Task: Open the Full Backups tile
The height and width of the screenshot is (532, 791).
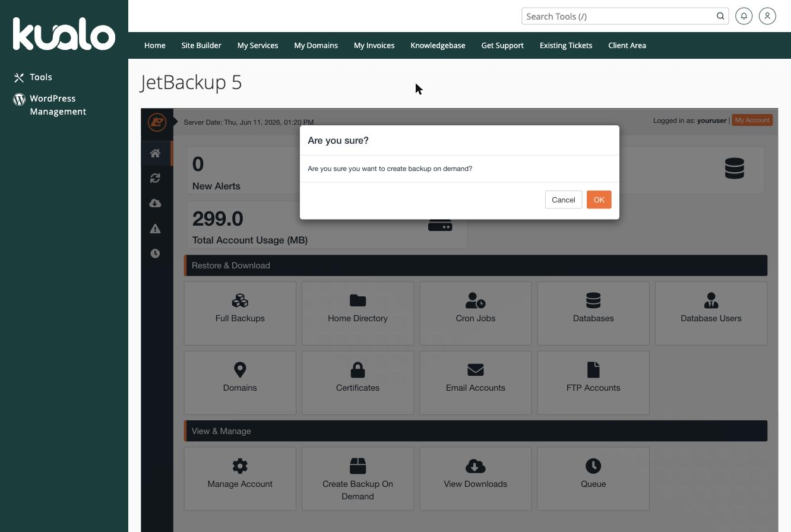Action: [x=240, y=313]
